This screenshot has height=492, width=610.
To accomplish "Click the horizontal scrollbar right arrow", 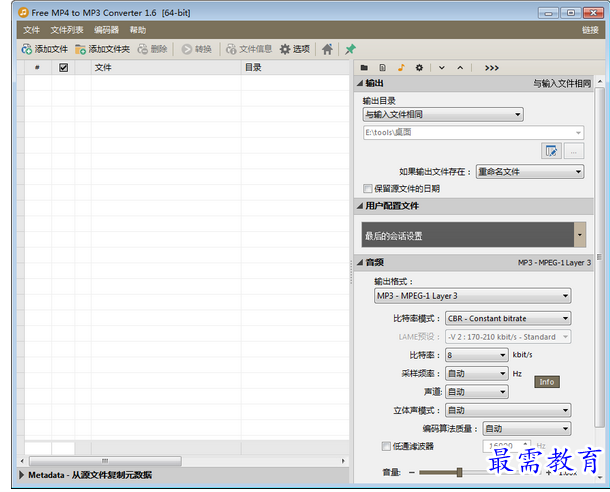I will (343, 461).
